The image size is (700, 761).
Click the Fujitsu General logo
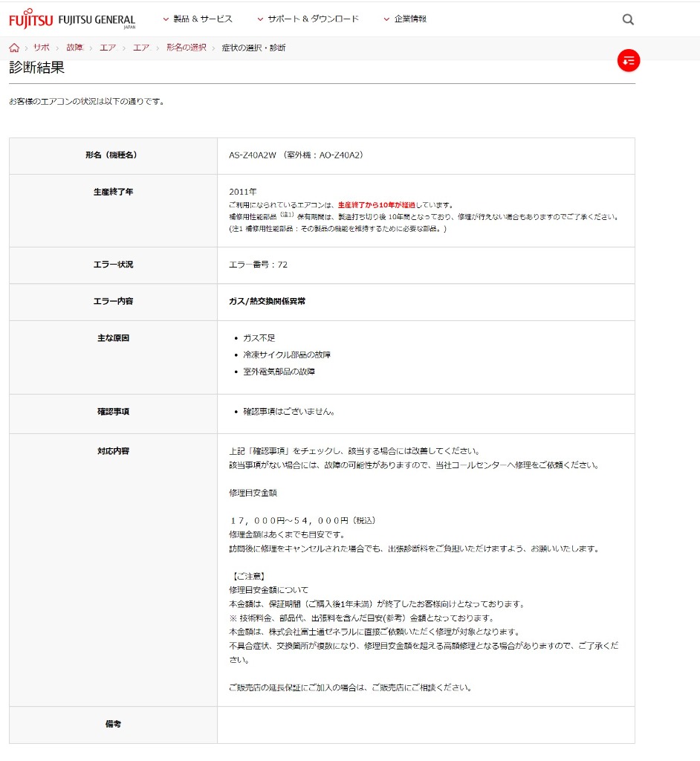(x=72, y=19)
